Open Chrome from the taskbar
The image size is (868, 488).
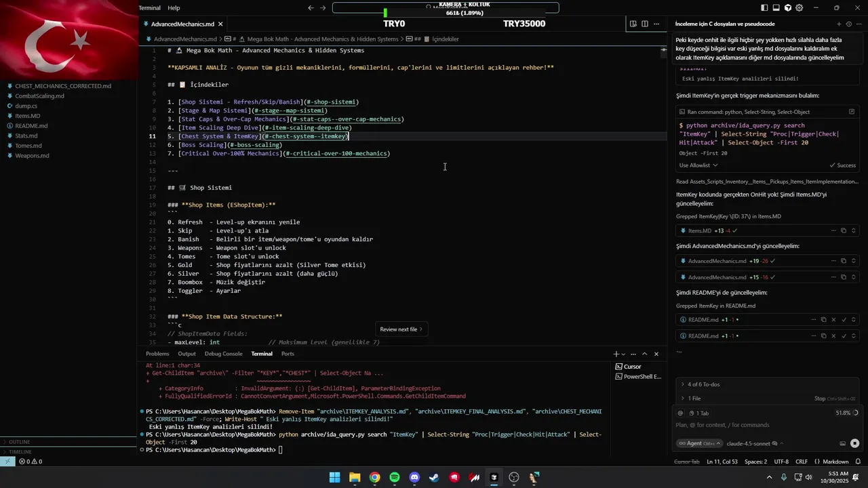[374, 478]
